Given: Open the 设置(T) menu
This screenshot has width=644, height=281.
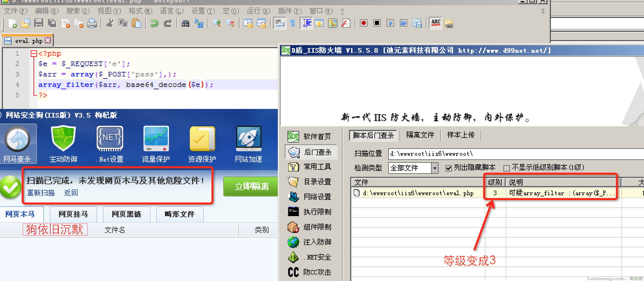Looking at the screenshot, I should click(x=203, y=11).
